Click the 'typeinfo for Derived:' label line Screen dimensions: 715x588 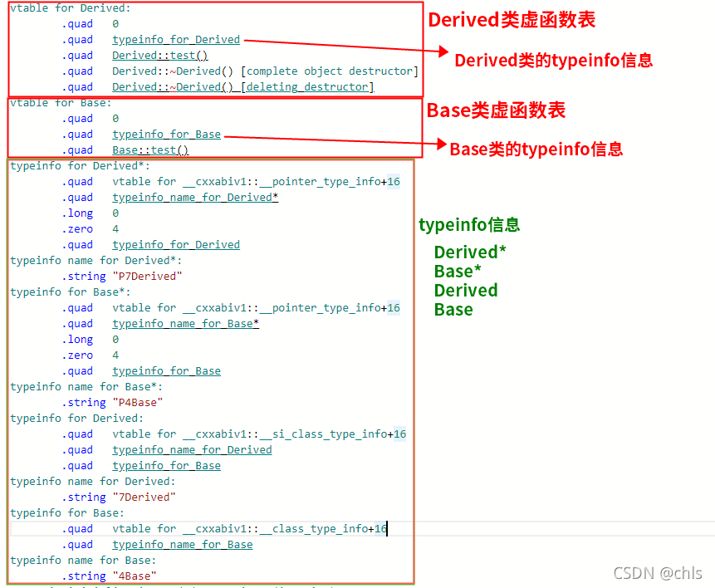click(76, 419)
